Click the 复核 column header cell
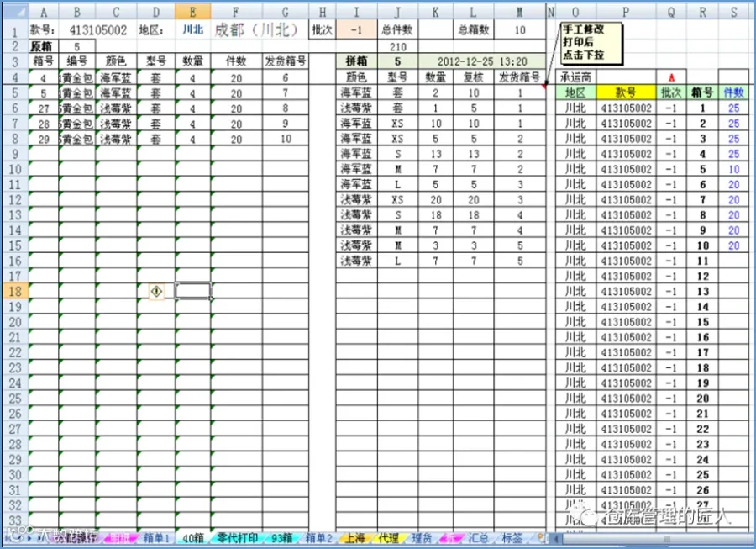756x549 pixels. [x=474, y=77]
